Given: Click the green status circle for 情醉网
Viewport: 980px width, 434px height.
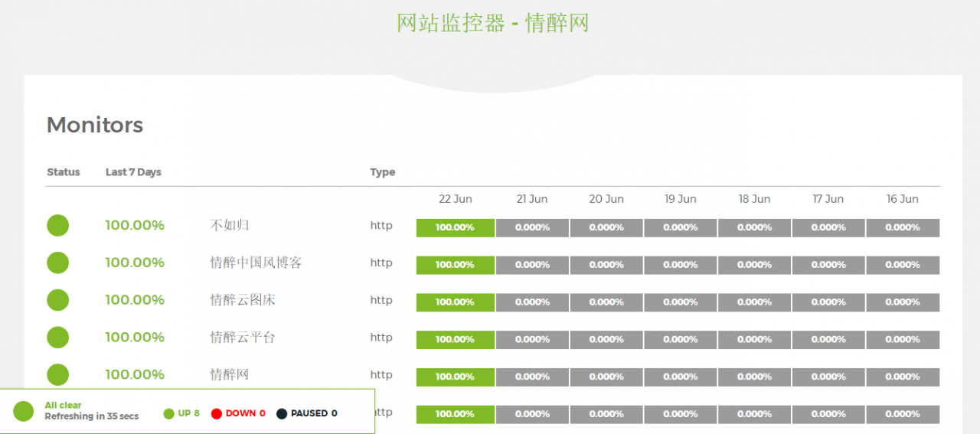Looking at the screenshot, I should (57, 374).
